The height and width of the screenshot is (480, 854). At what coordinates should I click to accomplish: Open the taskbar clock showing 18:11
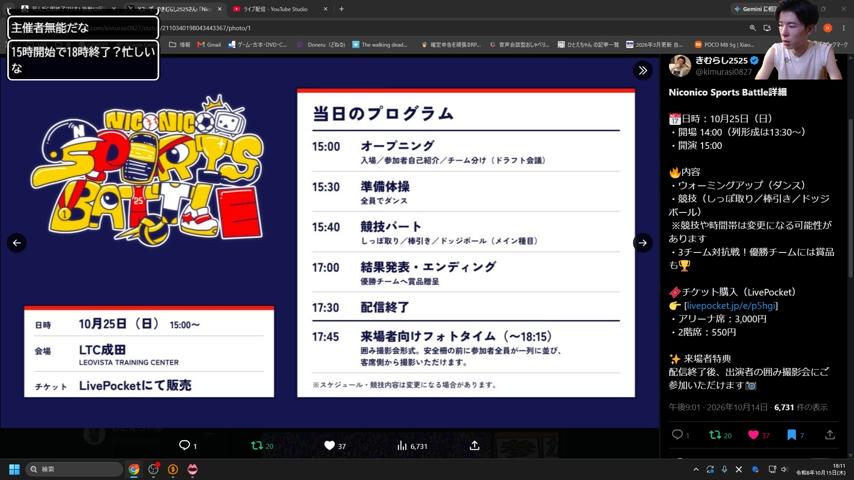pyautogui.click(x=821, y=469)
